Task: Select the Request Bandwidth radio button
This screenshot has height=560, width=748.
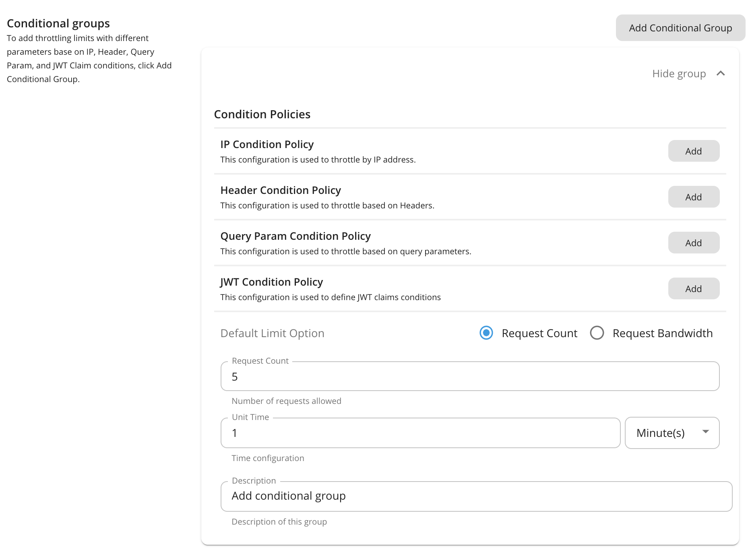Action: click(597, 333)
